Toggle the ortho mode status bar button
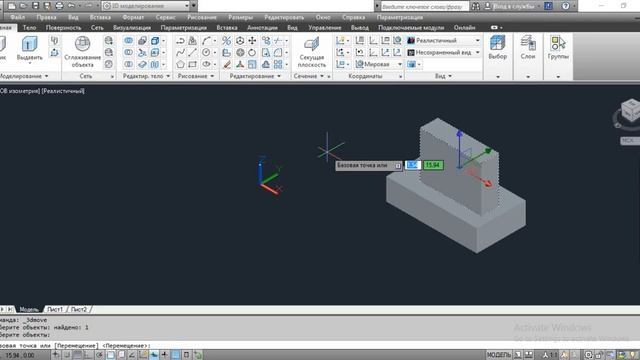 (88, 355)
